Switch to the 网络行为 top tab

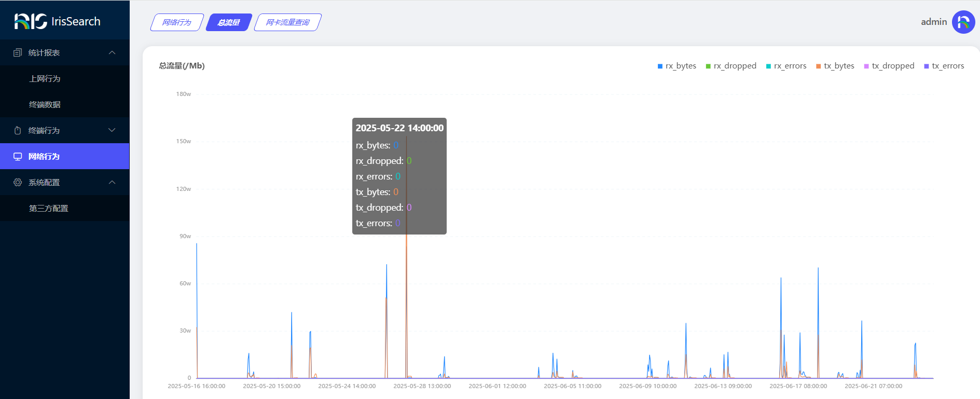pos(177,22)
